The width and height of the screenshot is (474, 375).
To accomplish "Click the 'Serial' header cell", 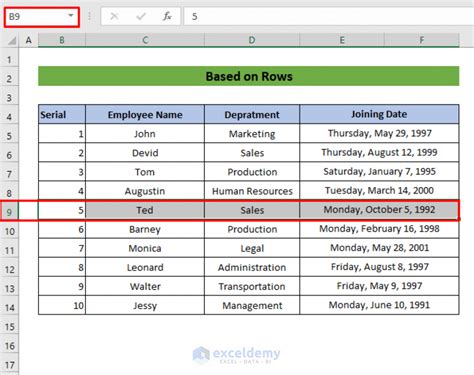I will [62, 114].
